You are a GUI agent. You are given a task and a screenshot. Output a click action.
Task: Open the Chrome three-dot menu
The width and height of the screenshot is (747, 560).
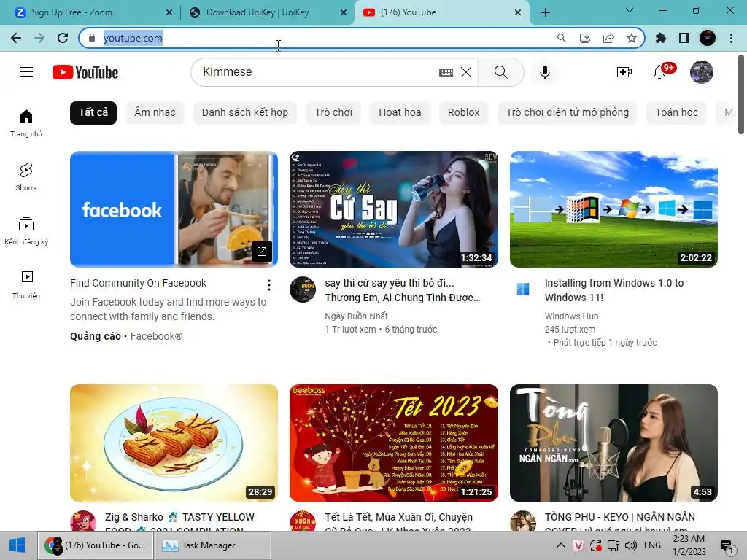point(731,38)
